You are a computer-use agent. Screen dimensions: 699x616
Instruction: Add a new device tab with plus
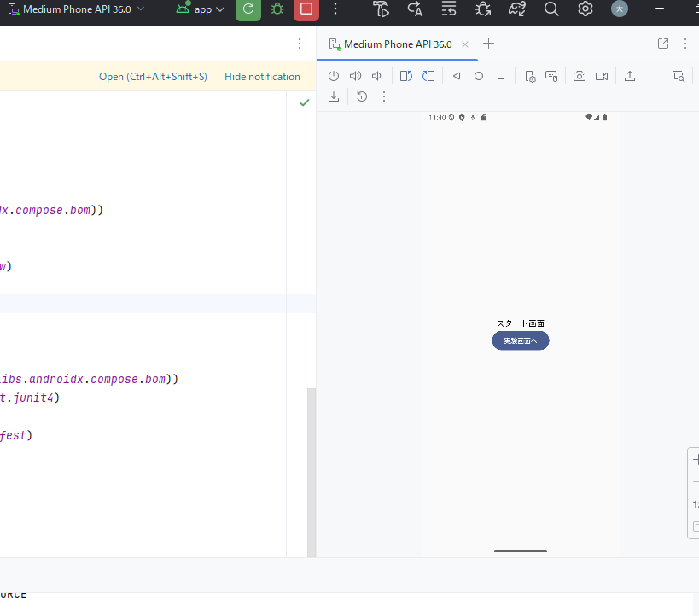point(488,44)
